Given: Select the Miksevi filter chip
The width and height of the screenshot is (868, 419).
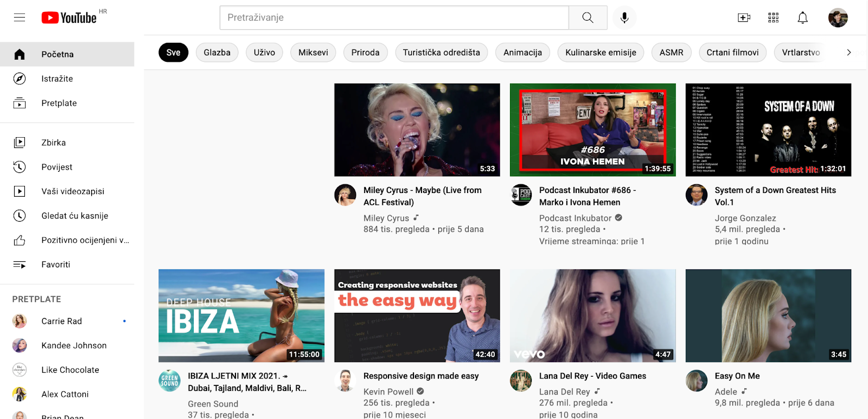Looking at the screenshot, I should pyautogui.click(x=313, y=53).
